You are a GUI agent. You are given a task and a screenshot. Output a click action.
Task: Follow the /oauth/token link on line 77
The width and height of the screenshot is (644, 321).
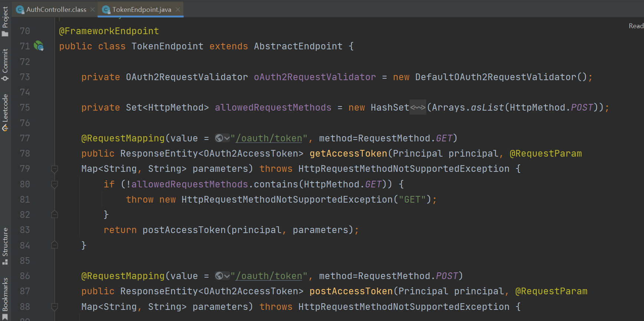269,138
